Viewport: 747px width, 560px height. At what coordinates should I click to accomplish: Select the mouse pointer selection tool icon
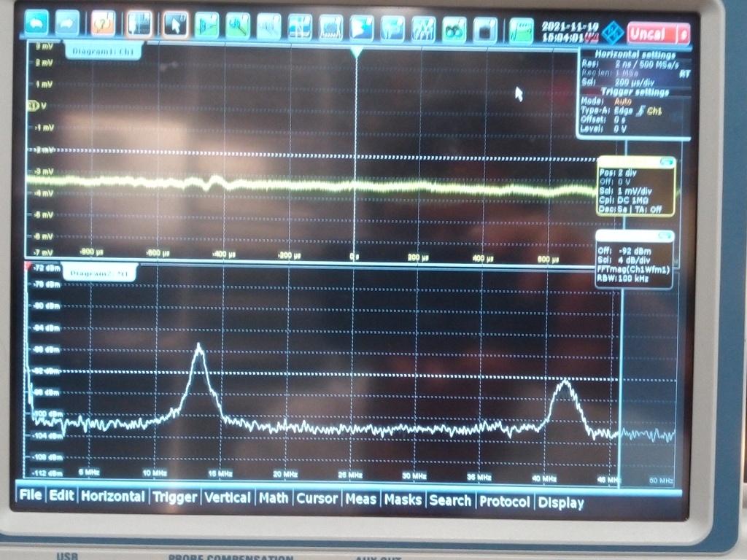pyautogui.click(x=175, y=25)
